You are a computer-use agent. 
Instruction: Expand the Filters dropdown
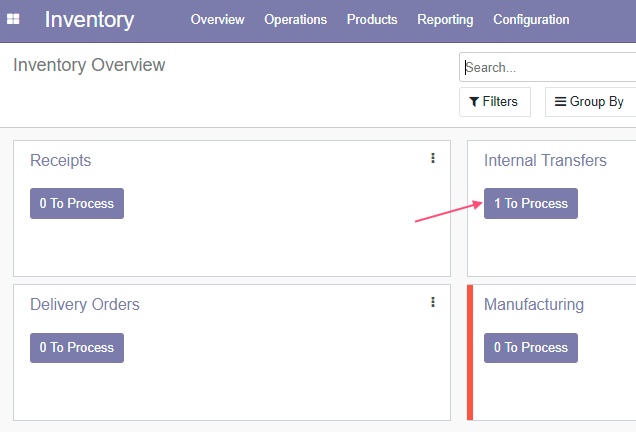coord(495,102)
